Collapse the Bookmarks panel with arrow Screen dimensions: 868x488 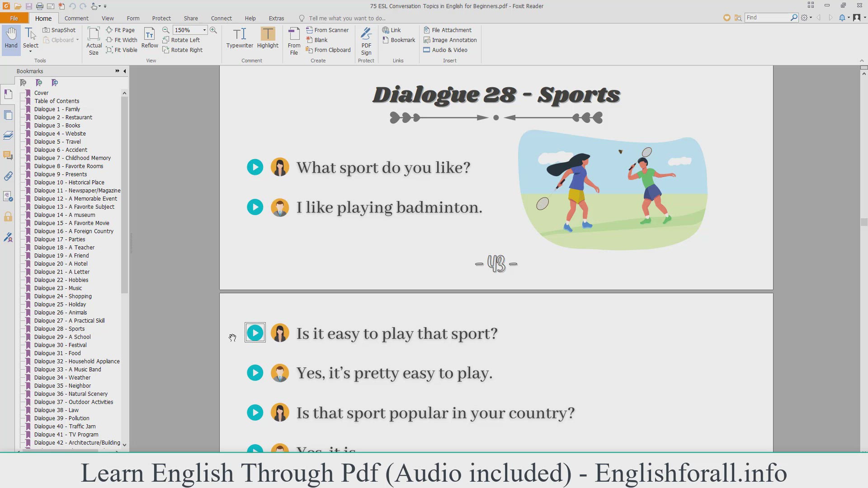pyautogui.click(x=125, y=71)
